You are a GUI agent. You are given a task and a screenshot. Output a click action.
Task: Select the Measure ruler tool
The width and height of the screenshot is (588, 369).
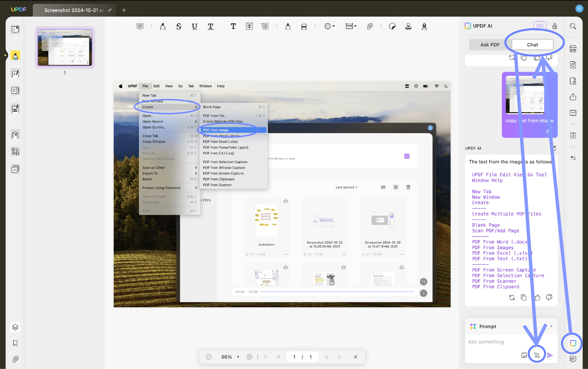[349, 26]
